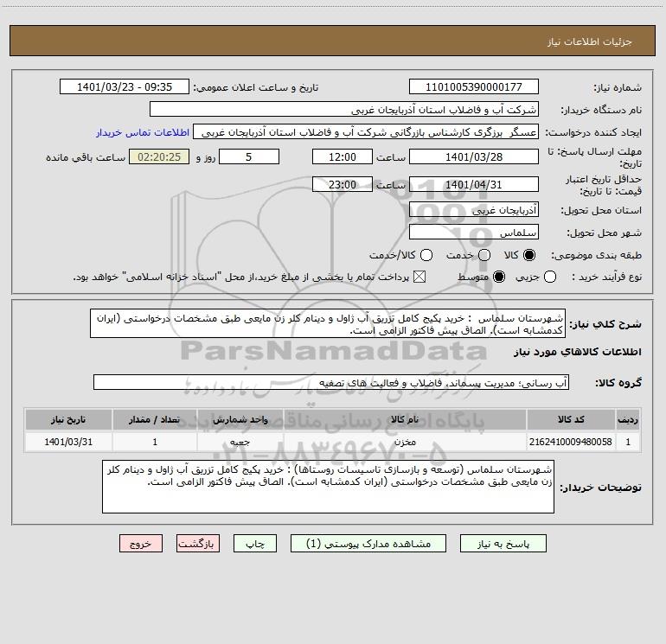The image size is (666, 644).
Task: Select the کالا/خدمت radio button
Action: click(x=426, y=255)
